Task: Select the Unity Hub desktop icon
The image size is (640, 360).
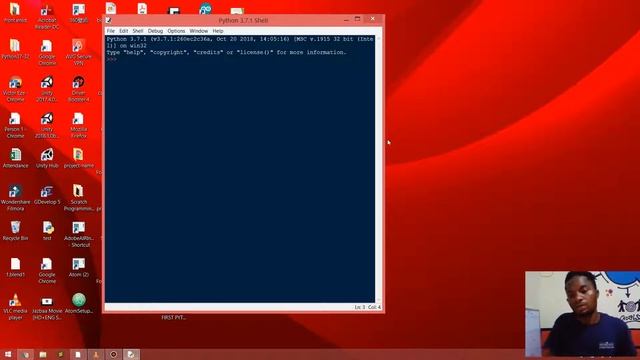Action: (47, 158)
